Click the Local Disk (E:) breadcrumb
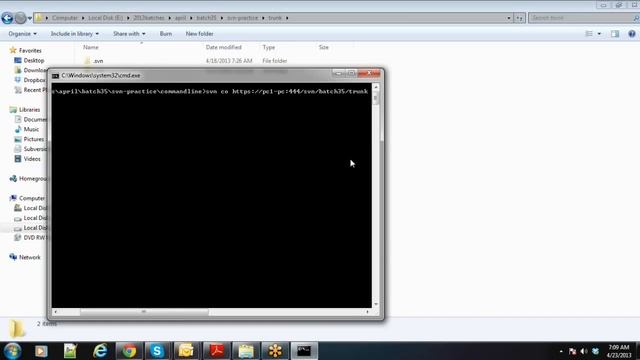The width and height of the screenshot is (640, 360). [x=105, y=18]
